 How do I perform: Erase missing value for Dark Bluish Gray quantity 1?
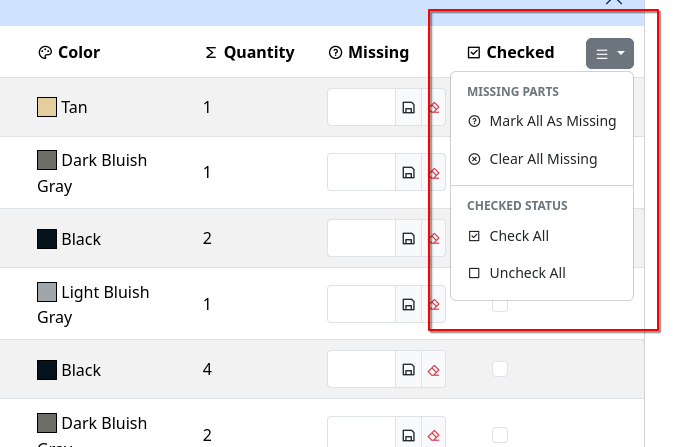coord(434,172)
